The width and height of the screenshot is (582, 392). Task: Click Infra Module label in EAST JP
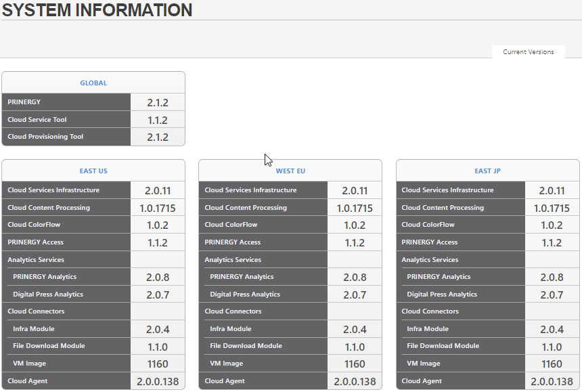tap(428, 329)
